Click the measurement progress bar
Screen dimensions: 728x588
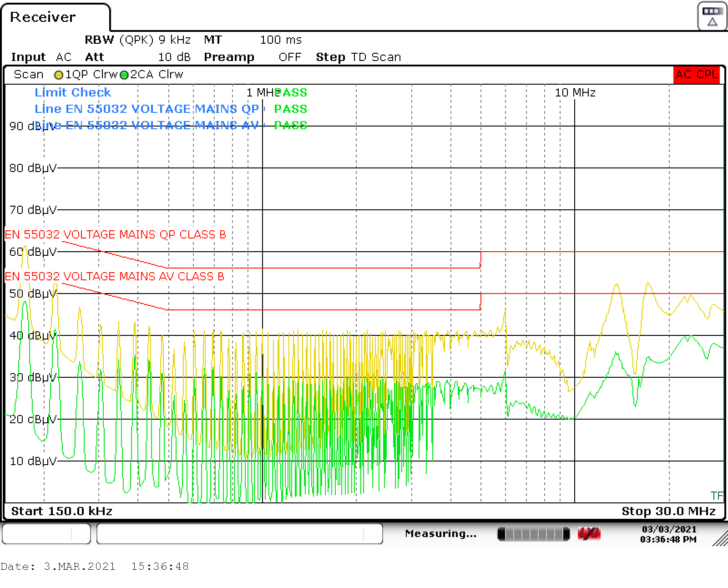[533, 533]
